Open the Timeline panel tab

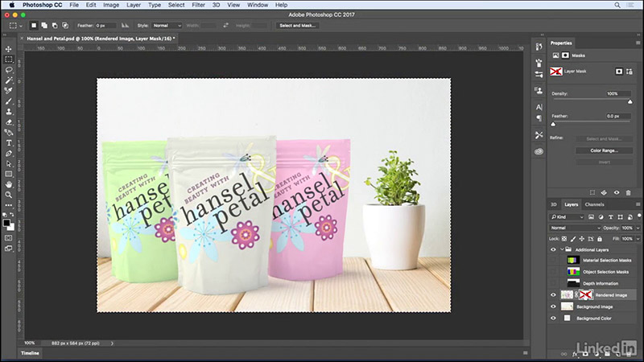pyautogui.click(x=30, y=353)
